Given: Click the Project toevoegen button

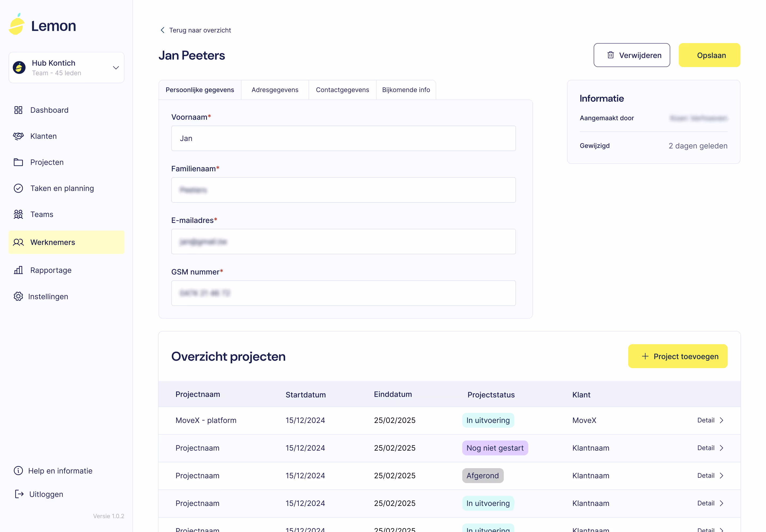Looking at the screenshot, I should [x=677, y=356].
